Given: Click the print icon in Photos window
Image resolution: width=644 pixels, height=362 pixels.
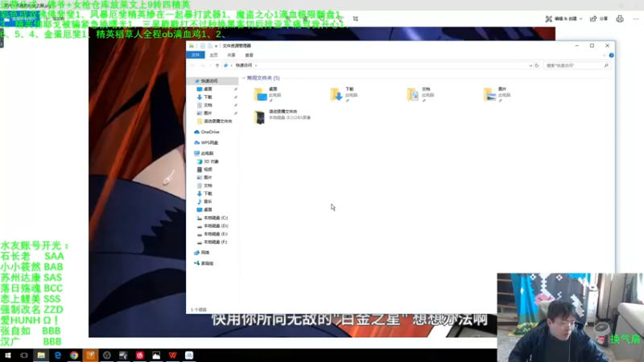Looking at the screenshot, I should coord(620,19).
